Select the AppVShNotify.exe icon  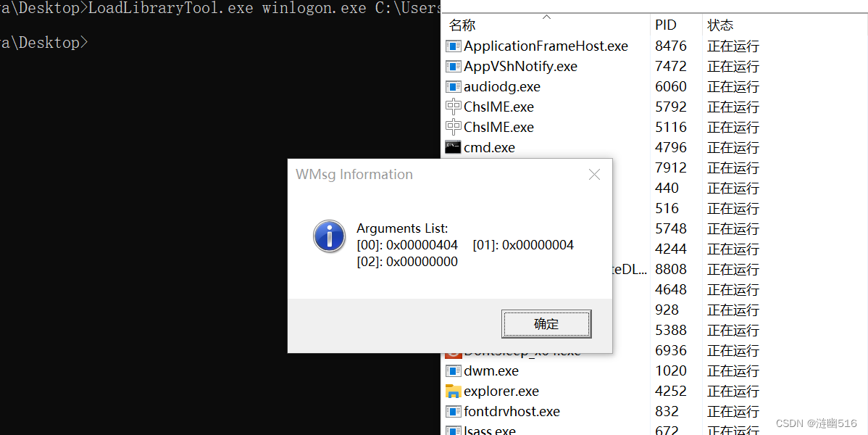click(x=454, y=67)
